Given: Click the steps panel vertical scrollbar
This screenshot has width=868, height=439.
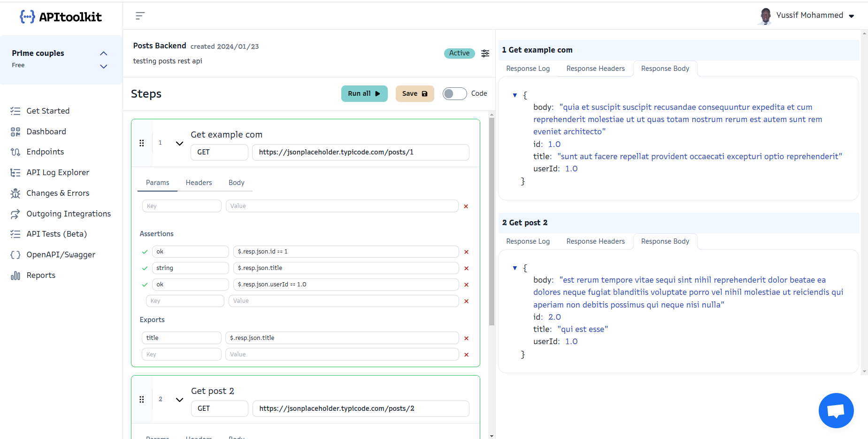Looking at the screenshot, I should (x=492, y=221).
